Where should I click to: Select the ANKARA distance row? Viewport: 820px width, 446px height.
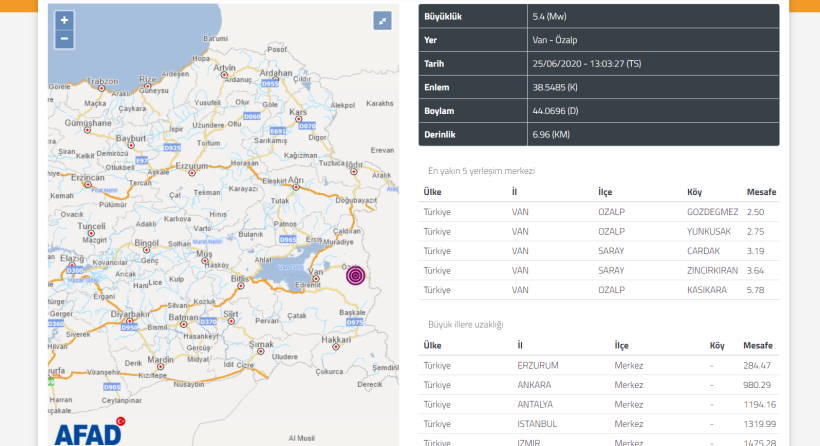pos(598,385)
